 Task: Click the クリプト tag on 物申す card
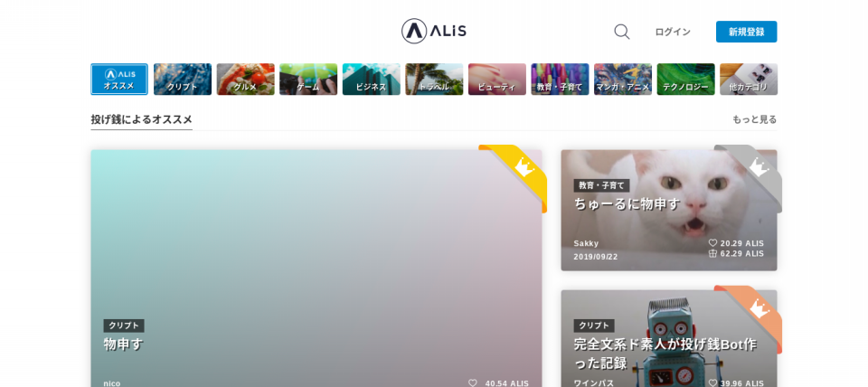(x=124, y=326)
